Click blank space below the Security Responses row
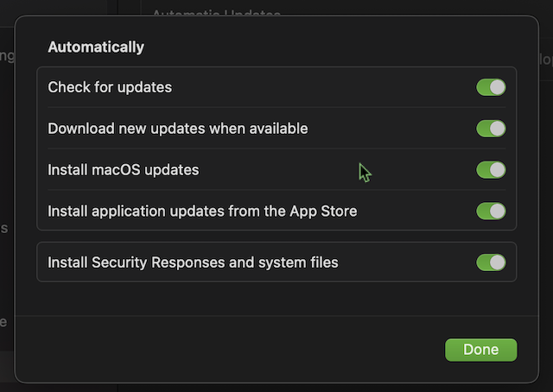This screenshot has height=392, width=553. point(259,298)
